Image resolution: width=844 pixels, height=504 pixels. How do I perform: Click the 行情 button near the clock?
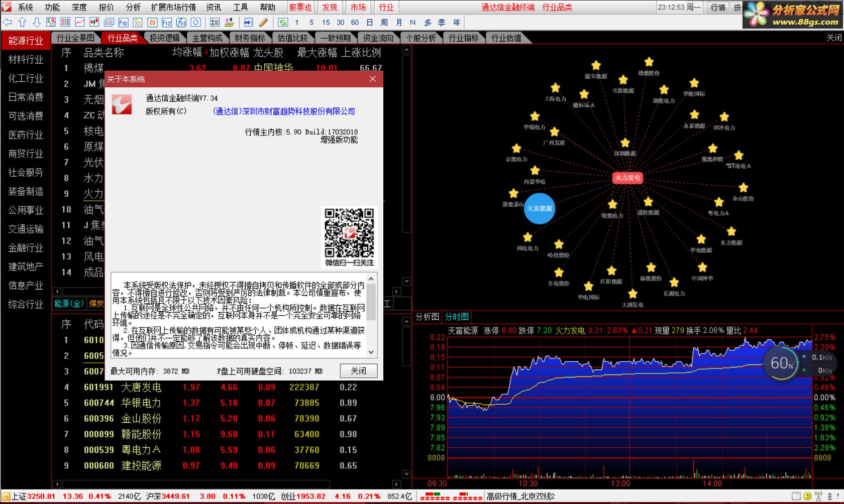click(x=718, y=7)
